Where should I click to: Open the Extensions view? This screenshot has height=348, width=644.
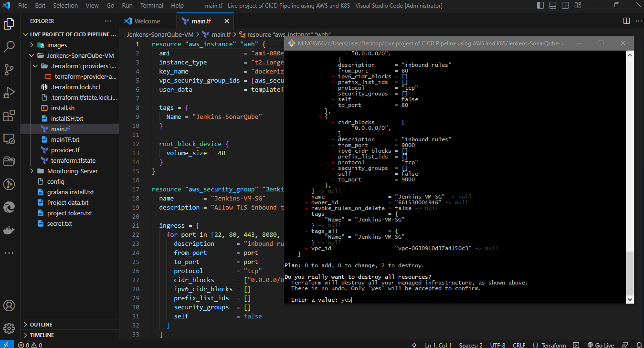(9, 116)
